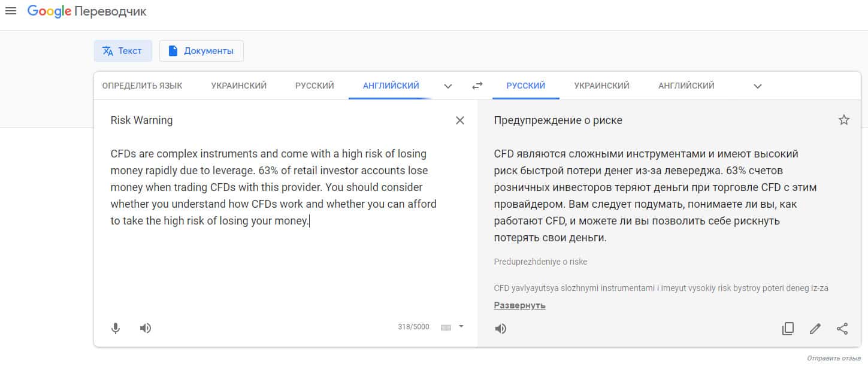The height and width of the screenshot is (367, 868).
Task: Listen to the English source text
Action: [x=146, y=328]
